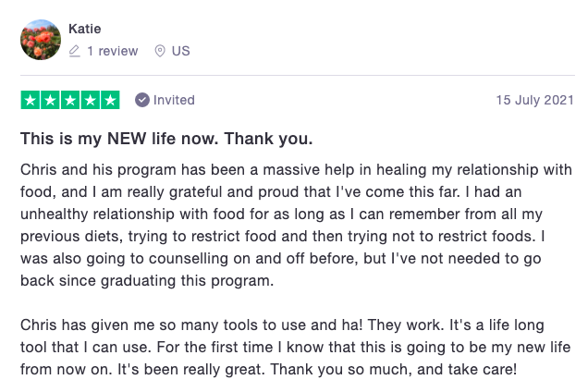The height and width of the screenshot is (392, 588).
Task: Click the Invited checkmark badge icon
Action: pos(141,100)
